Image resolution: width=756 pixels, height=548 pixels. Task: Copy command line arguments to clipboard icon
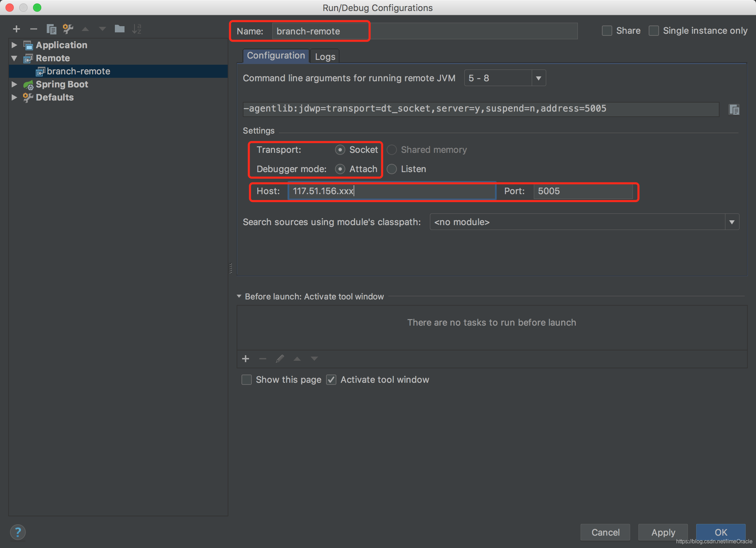[x=734, y=109]
